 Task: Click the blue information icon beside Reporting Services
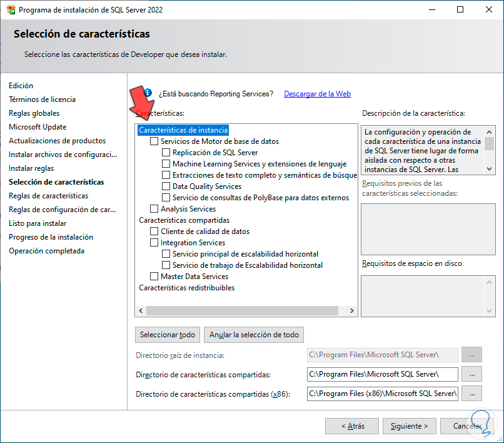coord(148,93)
